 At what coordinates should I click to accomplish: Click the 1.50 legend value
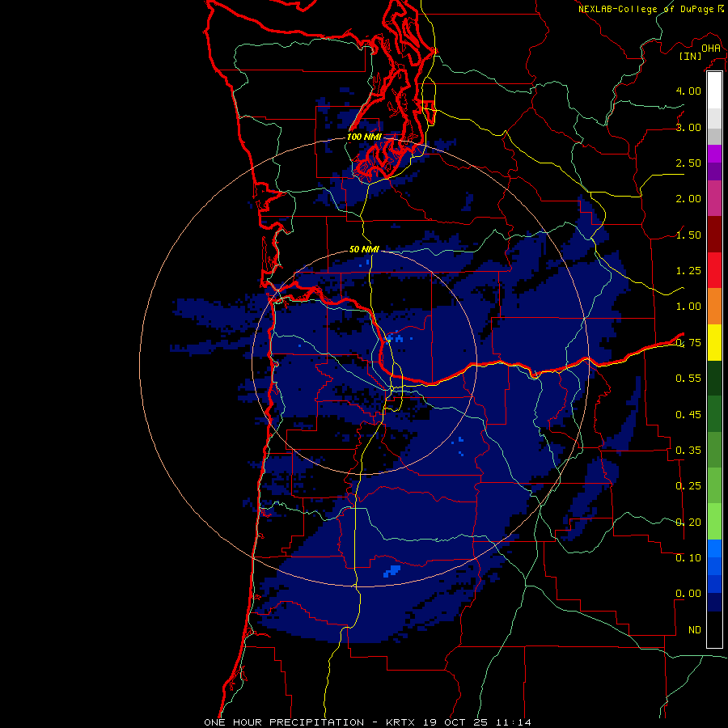click(x=688, y=235)
